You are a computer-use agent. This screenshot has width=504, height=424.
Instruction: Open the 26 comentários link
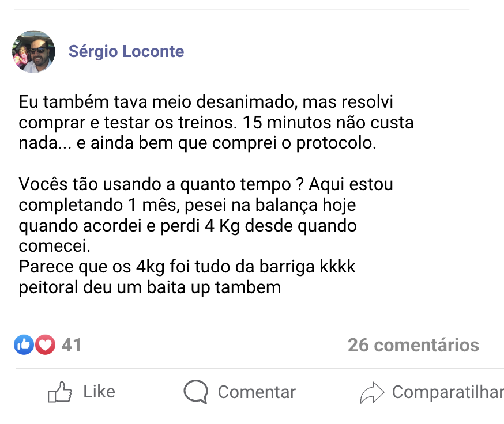(x=413, y=345)
